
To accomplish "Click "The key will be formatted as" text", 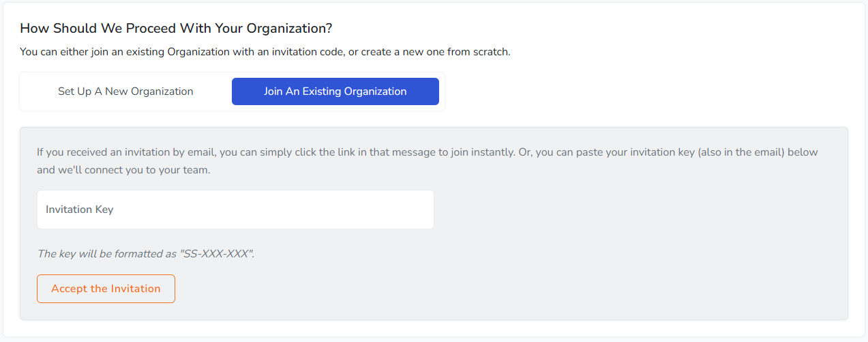I will (x=108, y=254).
